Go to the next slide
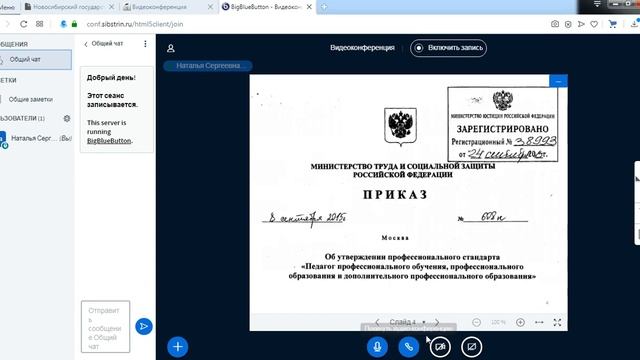 coord(437,322)
